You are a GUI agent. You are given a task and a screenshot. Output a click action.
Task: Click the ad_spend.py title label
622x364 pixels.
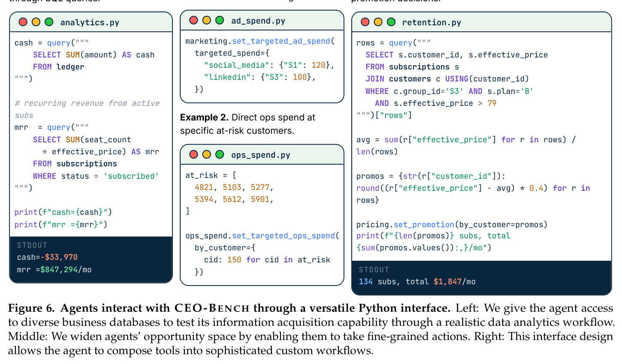258,21
